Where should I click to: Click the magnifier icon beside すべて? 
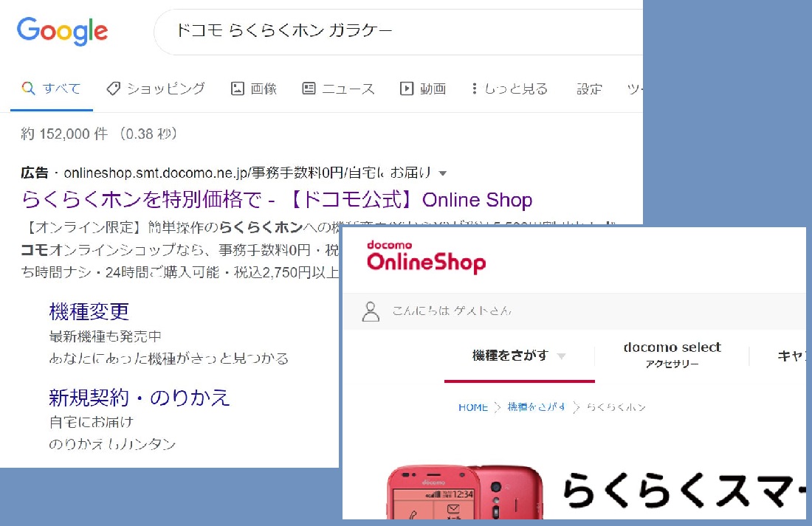pyautogui.click(x=29, y=88)
